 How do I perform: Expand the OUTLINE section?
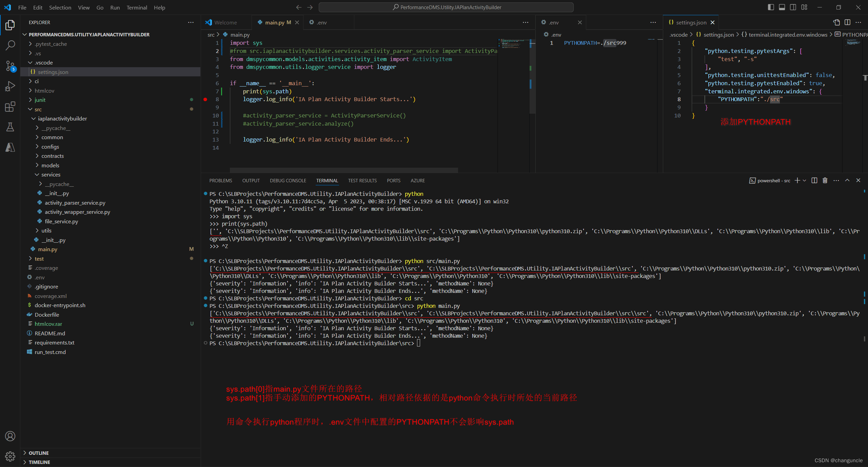[x=39, y=453]
